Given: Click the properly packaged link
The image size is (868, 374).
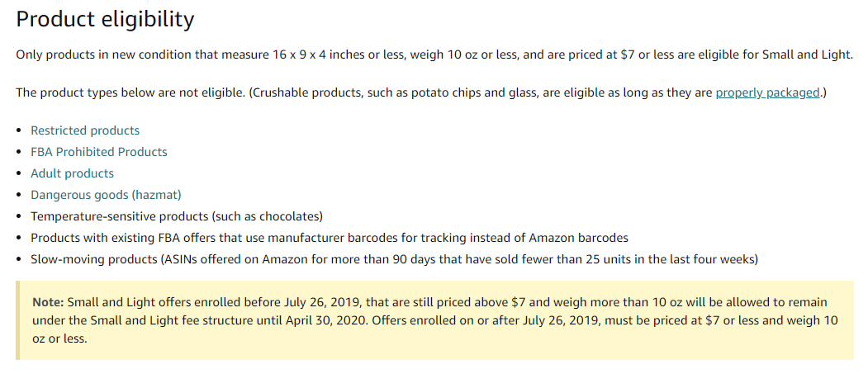Looking at the screenshot, I should (x=767, y=92).
